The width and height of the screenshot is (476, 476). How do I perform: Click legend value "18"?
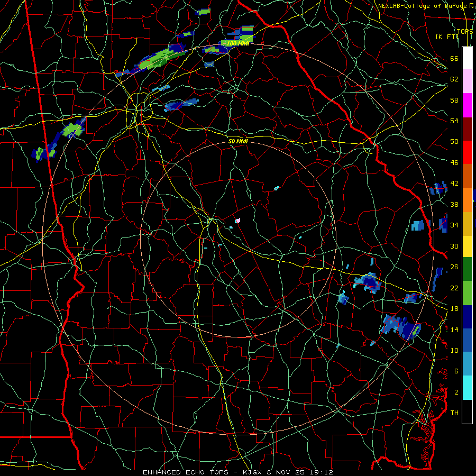pyautogui.click(x=454, y=309)
